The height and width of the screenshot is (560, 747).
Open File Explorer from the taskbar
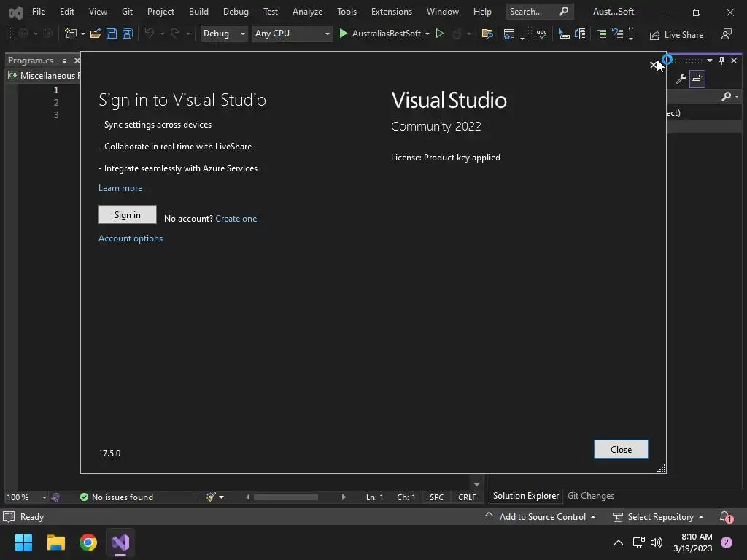tap(55, 542)
